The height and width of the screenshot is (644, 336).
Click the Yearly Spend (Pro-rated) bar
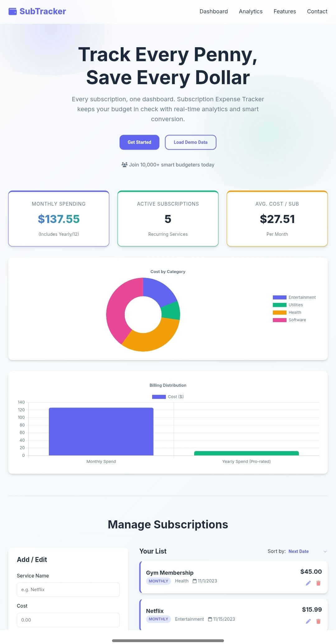(246, 453)
